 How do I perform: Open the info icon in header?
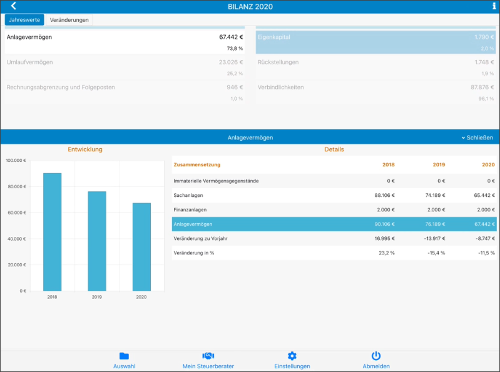[x=494, y=6]
